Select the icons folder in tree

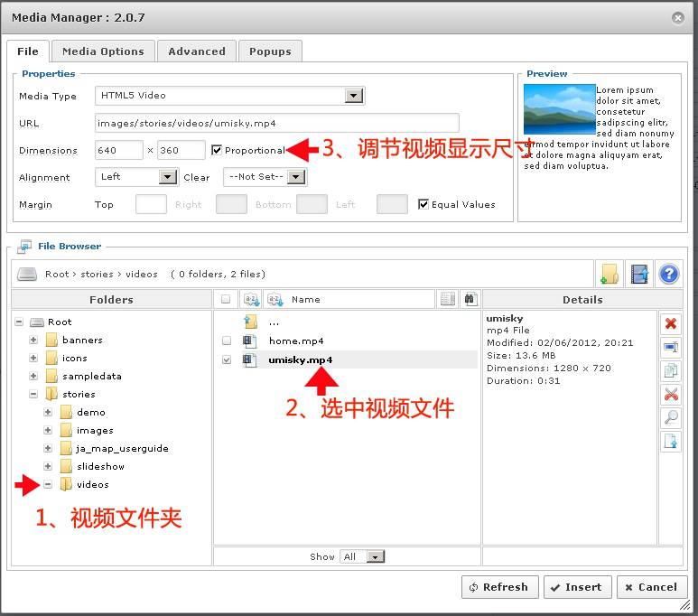[x=75, y=358]
